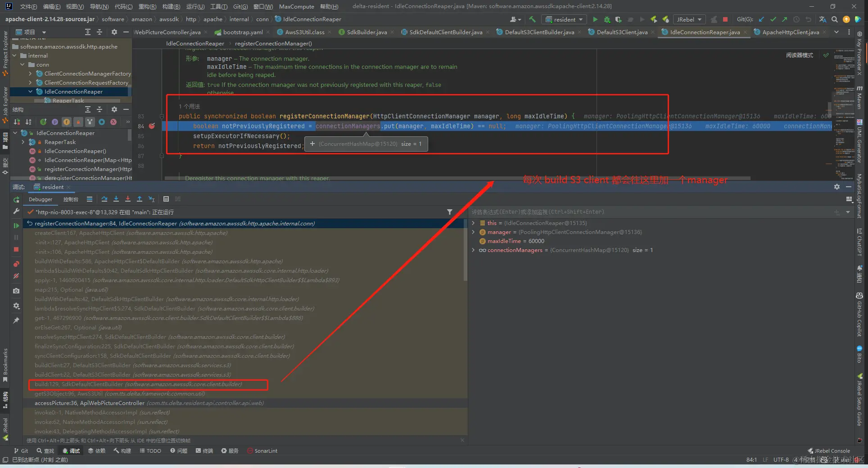
Task: Toggle Show Non-Public lock filter in Structure
Action: 78,121
